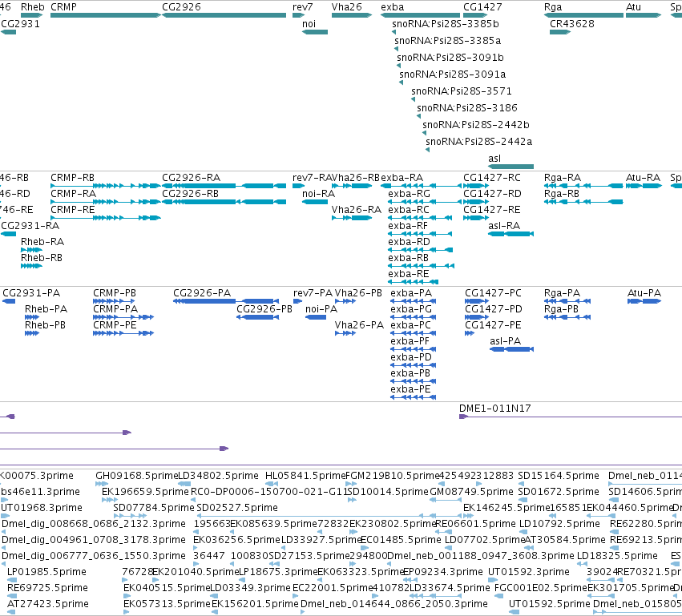Select the CRMP-RE transcript label
The image size is (682, 616).
pyautogui.click(x=72, y=210)
